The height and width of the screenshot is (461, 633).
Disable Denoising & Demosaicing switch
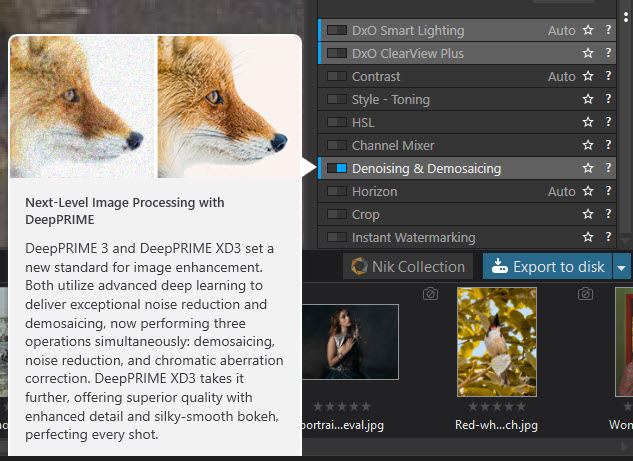(x=337, y=168)
